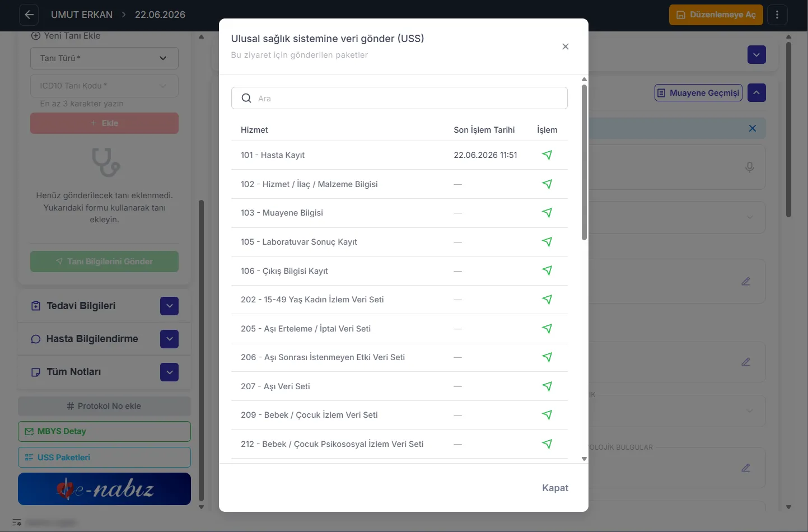Open the Tanı Türü dropdown
Viewport: 808px width, 532px height.
click(104, 58)
